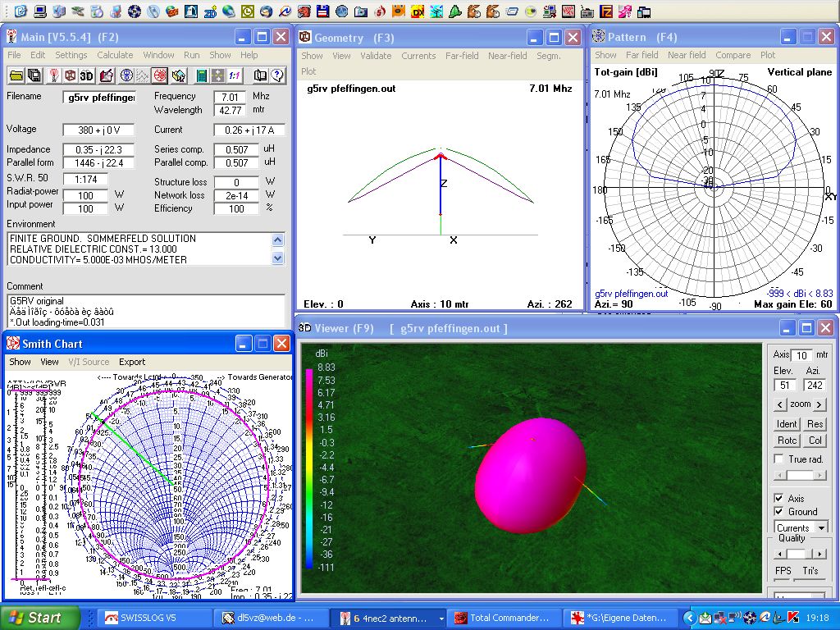Click the FZ icon in top launcher bar

[606, 11]
